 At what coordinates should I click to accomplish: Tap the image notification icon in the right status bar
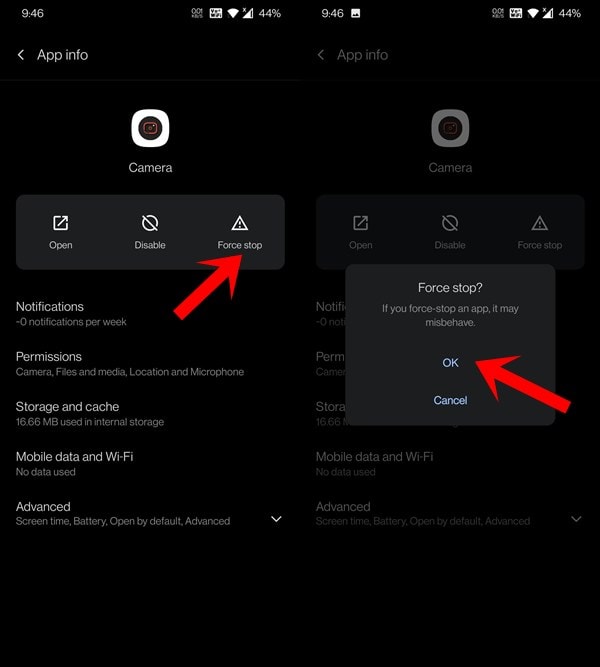point(355,13)
